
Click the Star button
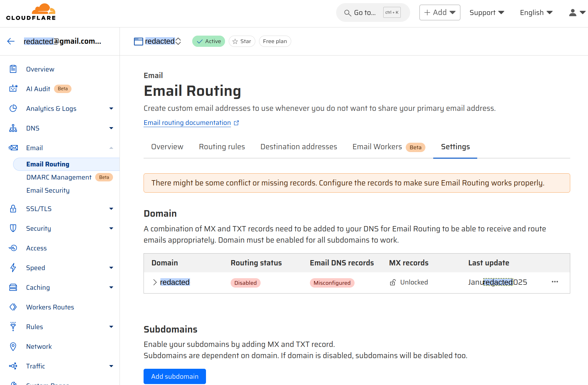coord(242,41)
